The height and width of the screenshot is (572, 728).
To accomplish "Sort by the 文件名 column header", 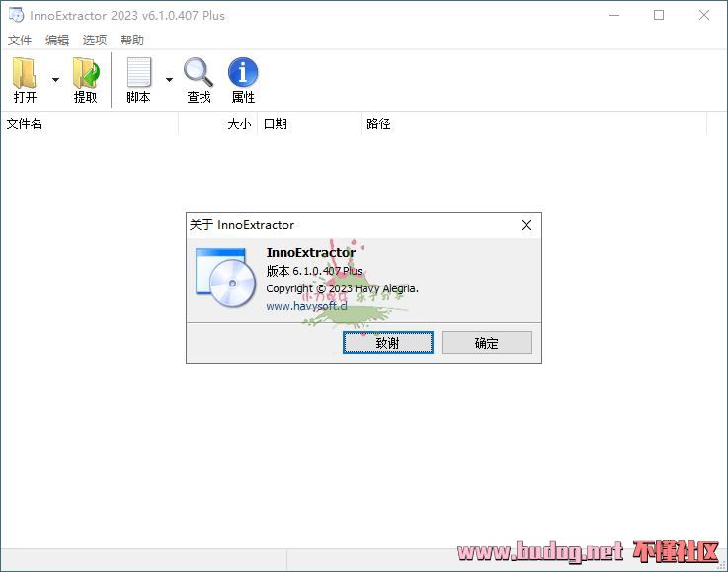I will (x=90, y=123).
